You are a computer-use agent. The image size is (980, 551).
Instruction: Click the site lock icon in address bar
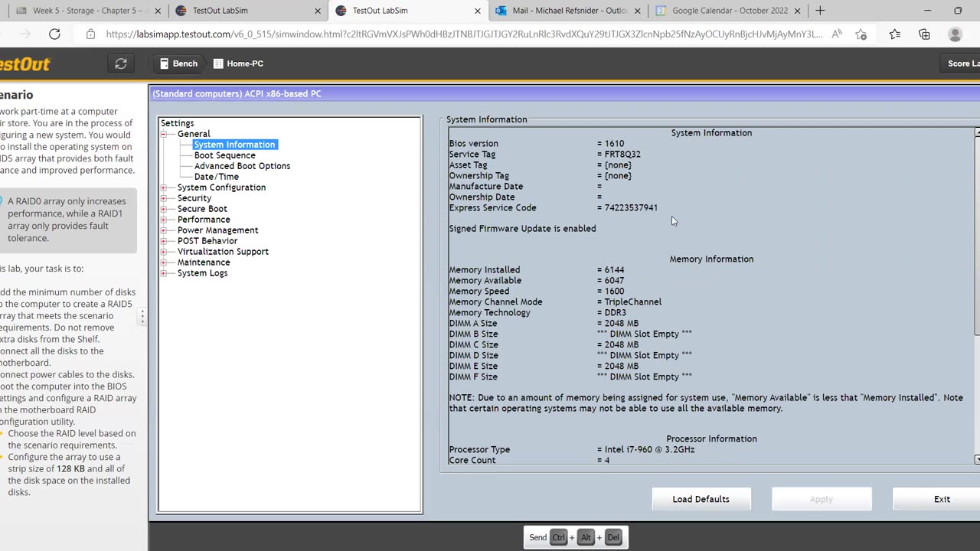[x=90, y=34]
